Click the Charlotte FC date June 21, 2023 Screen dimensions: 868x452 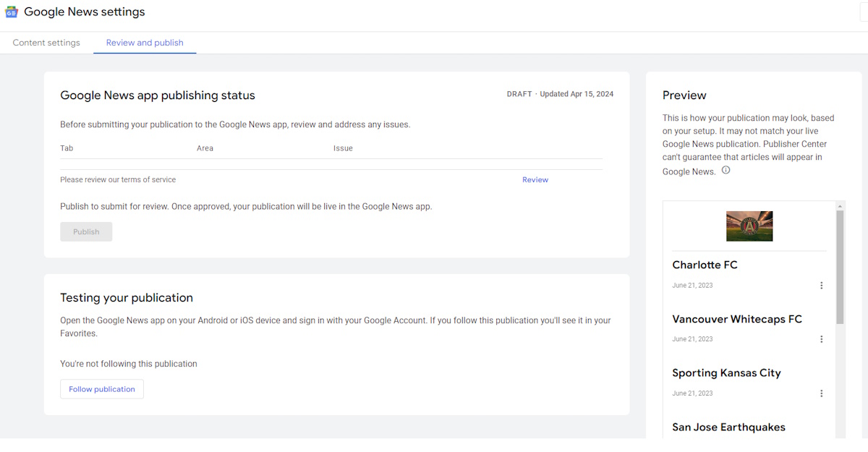(692, 286)
